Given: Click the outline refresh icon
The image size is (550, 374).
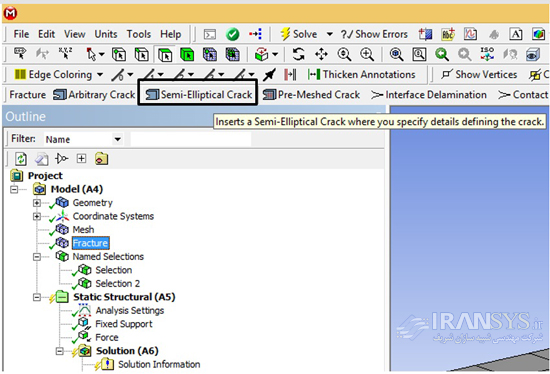Looking at the screenshot, I should [21, 159].
